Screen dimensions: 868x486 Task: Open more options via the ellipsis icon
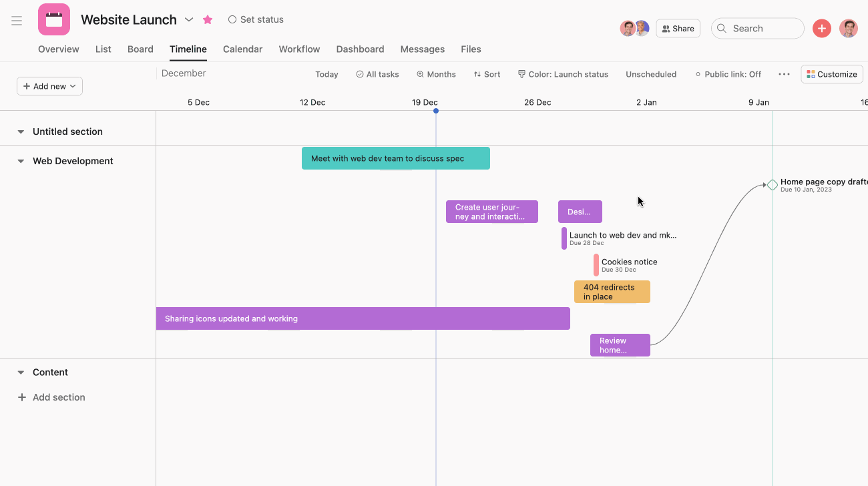pos(784,74)
